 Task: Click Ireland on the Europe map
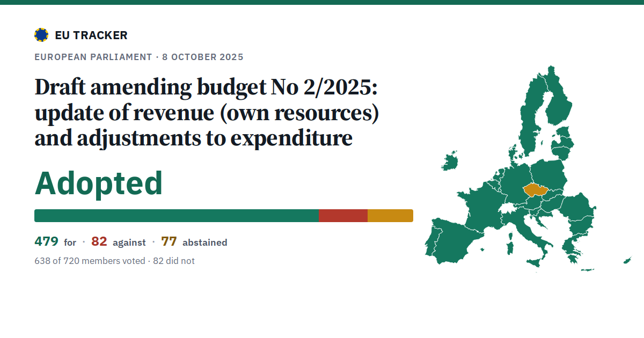pos(450,160)
